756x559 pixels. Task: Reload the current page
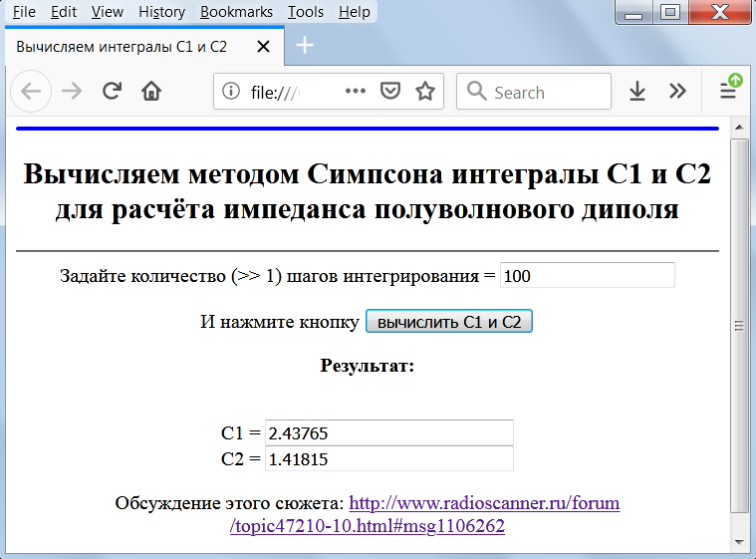pyautogui.click(x=112, y=91)
